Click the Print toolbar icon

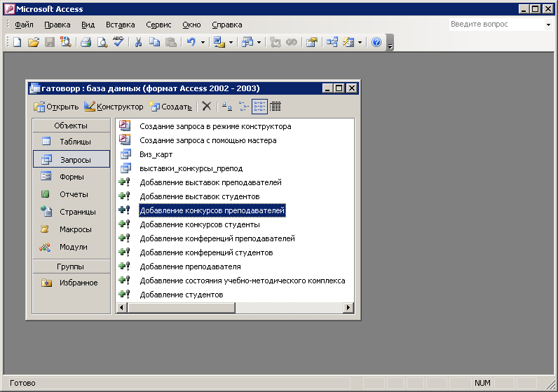(x=86, y=42)
